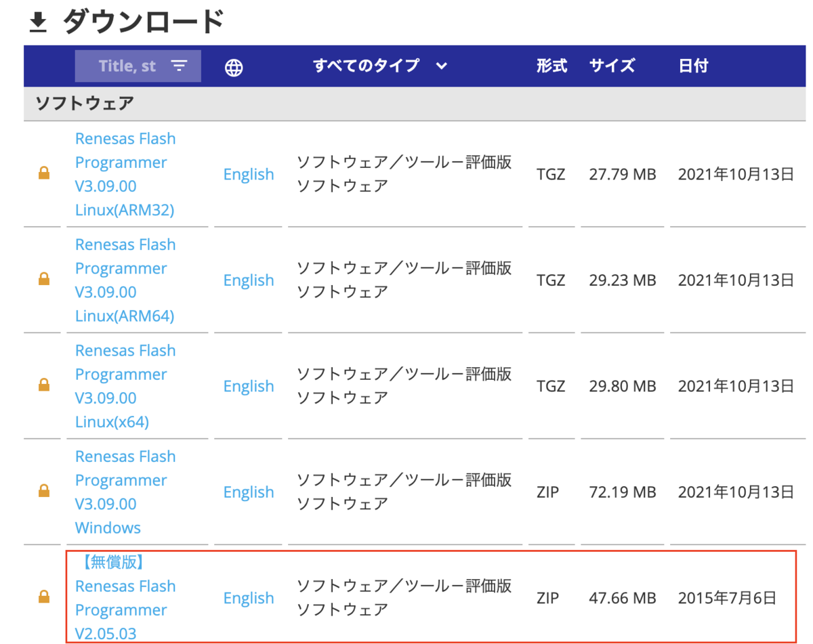The height and width of the screenshot is (644, 813).
Task: Click TGZ format in Linux(ARM32) row
Action: (551, 174)
